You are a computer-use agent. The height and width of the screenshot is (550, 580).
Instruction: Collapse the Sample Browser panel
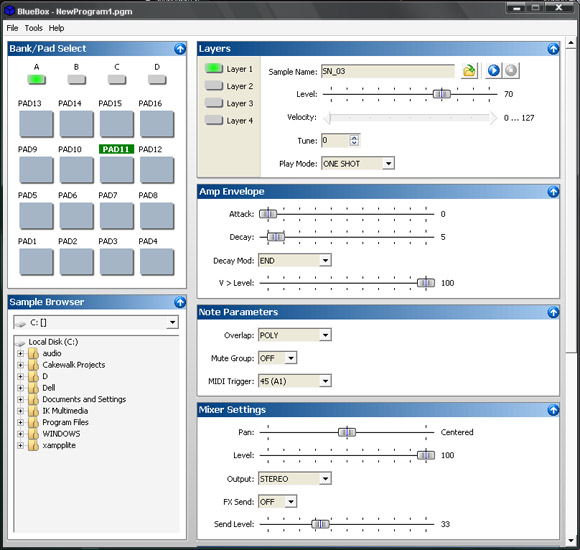click(180, 302)
